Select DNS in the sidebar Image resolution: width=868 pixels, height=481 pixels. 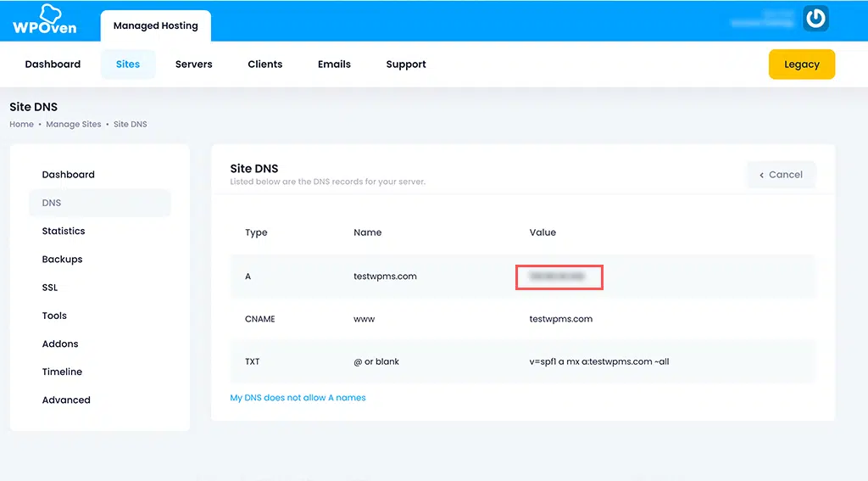pos(52,203)
